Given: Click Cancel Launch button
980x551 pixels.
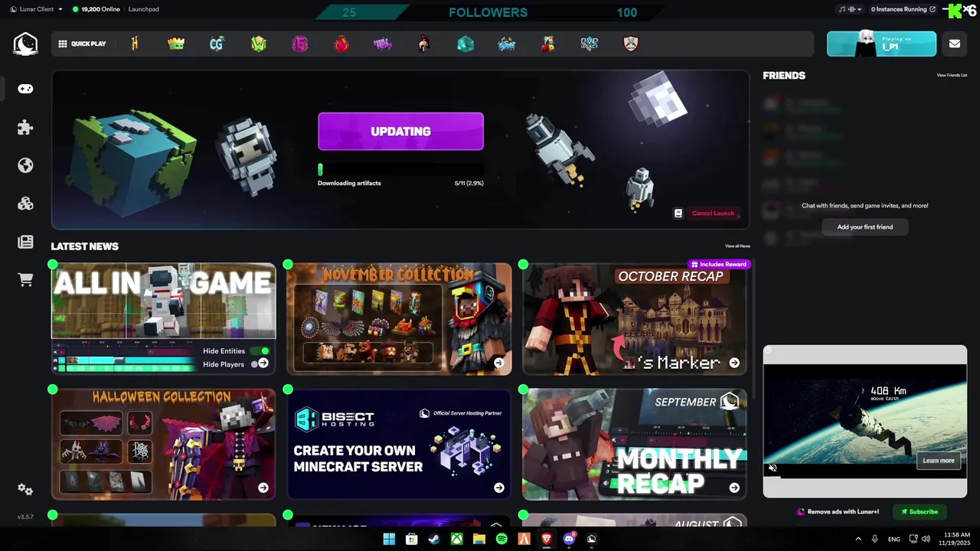Looking at the screenshot, I should (713, 214).
